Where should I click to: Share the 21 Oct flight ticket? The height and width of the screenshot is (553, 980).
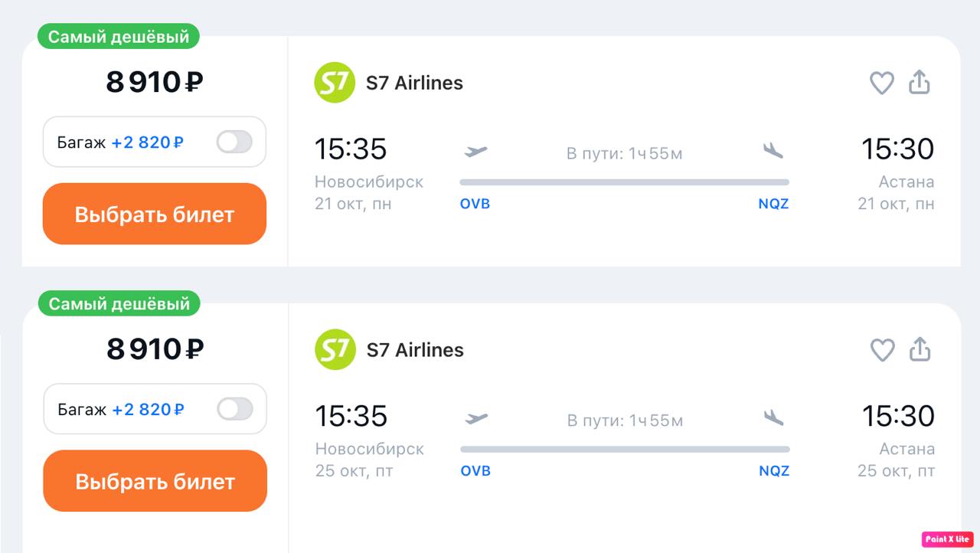point(919,82)
